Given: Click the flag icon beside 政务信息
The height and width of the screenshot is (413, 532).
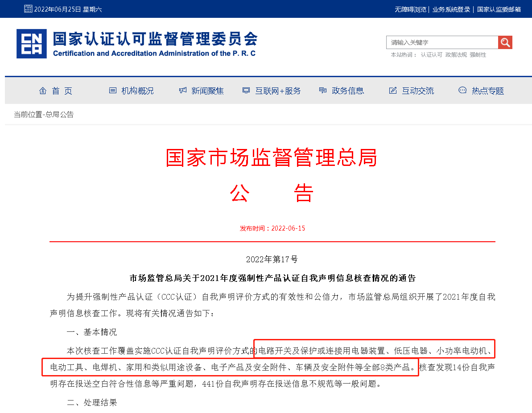Looking at the screenshot, I should pos(322,90).
